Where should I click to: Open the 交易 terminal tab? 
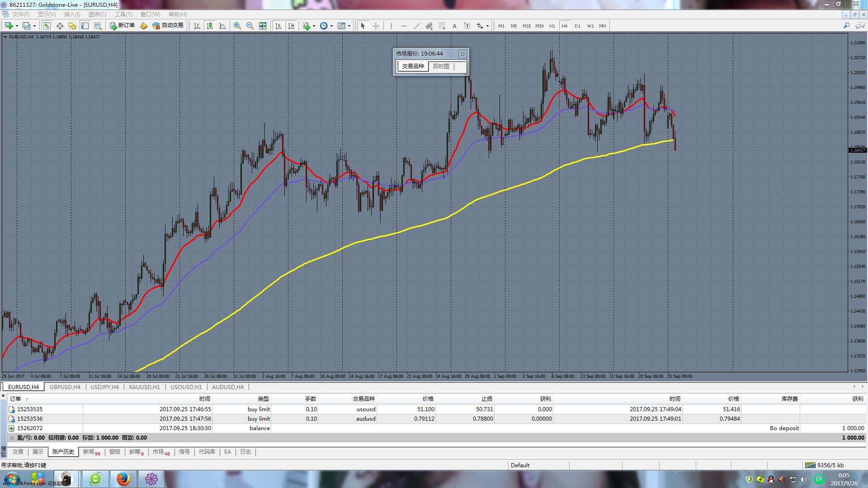pos(18,452)
